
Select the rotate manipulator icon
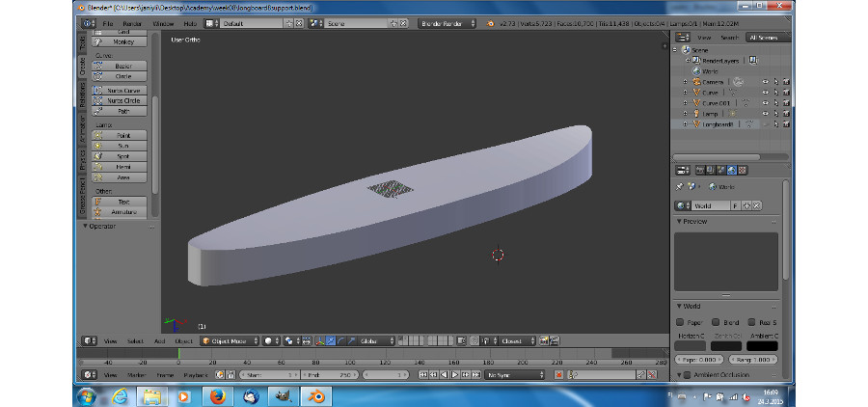(340, 341)
